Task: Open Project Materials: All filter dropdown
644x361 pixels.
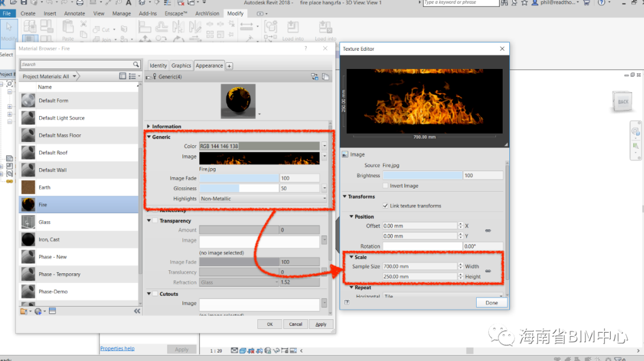Action: click(75, 77)
